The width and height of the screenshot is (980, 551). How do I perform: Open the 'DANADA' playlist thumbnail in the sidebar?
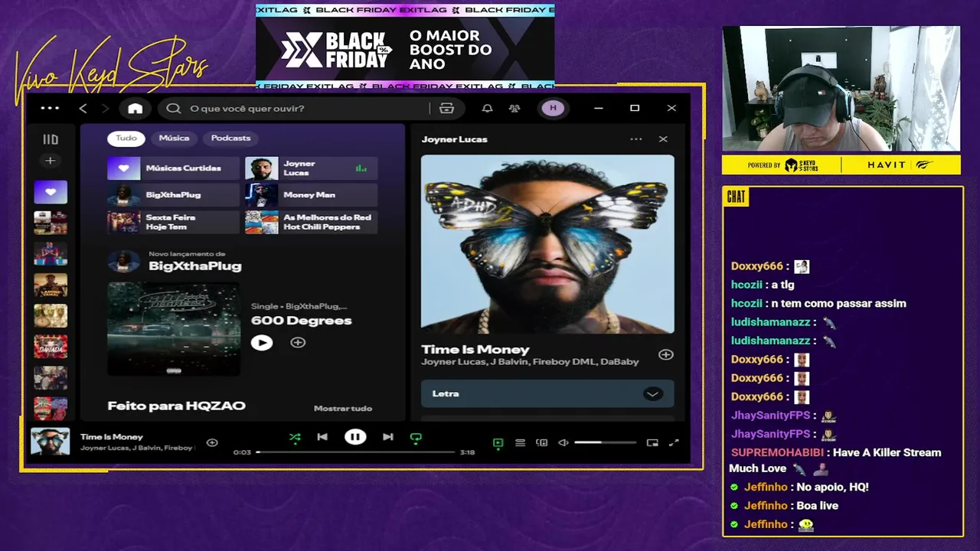click(x=51, y=347)
